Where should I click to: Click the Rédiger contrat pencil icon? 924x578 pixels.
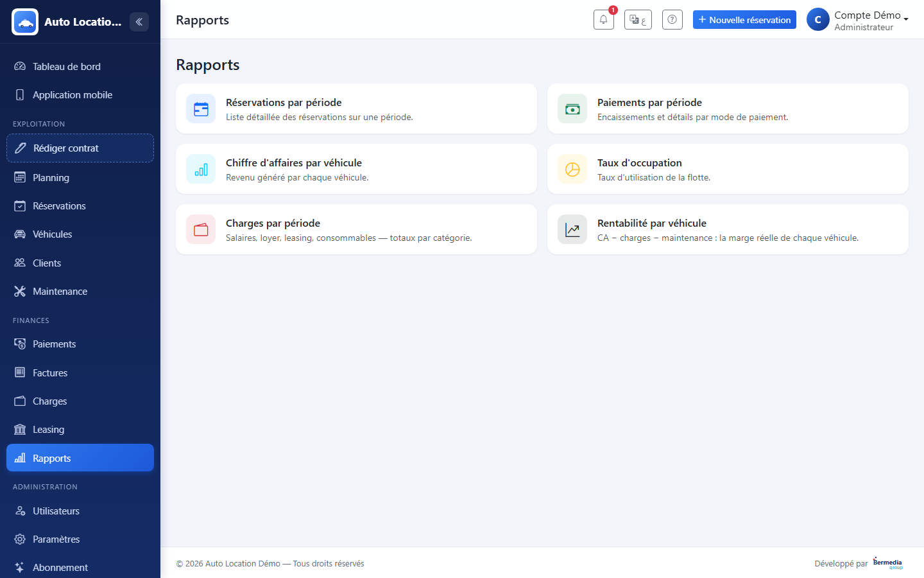click(21, 148)
